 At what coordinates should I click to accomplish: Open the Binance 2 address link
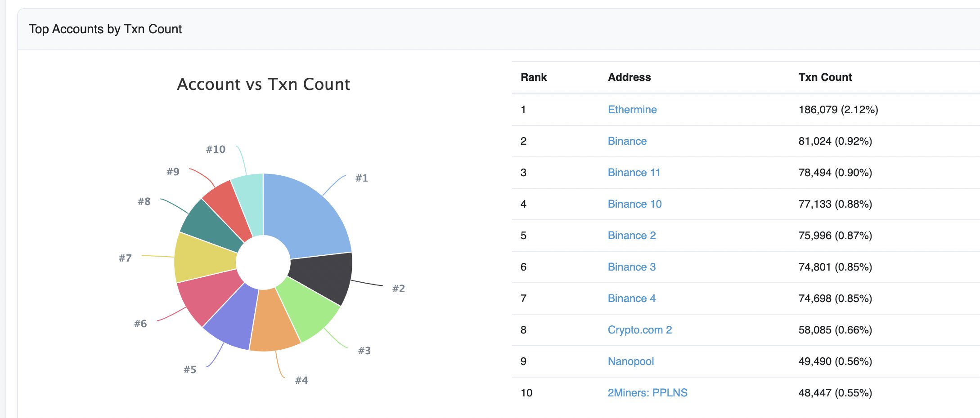click(x=631, y=236)
